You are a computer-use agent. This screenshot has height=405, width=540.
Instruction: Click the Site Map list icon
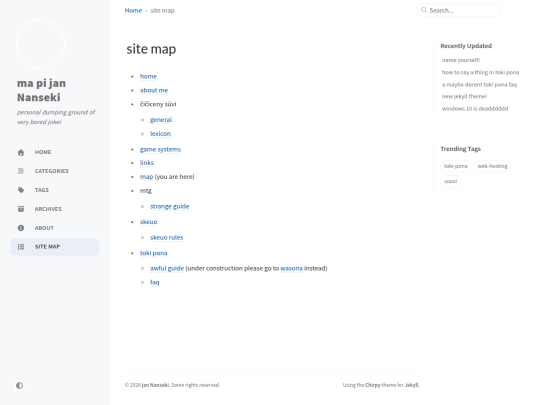point(21,247)
